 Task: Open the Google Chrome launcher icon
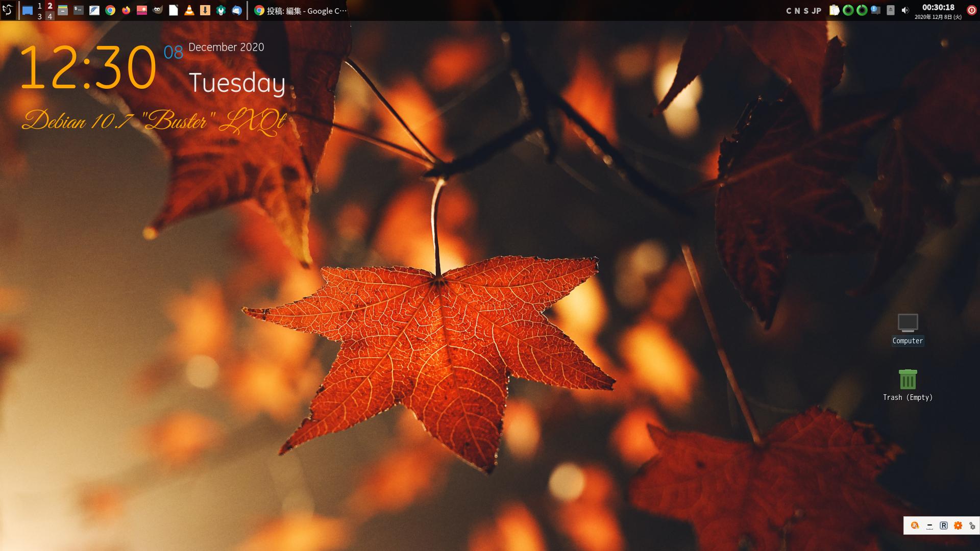110,10
